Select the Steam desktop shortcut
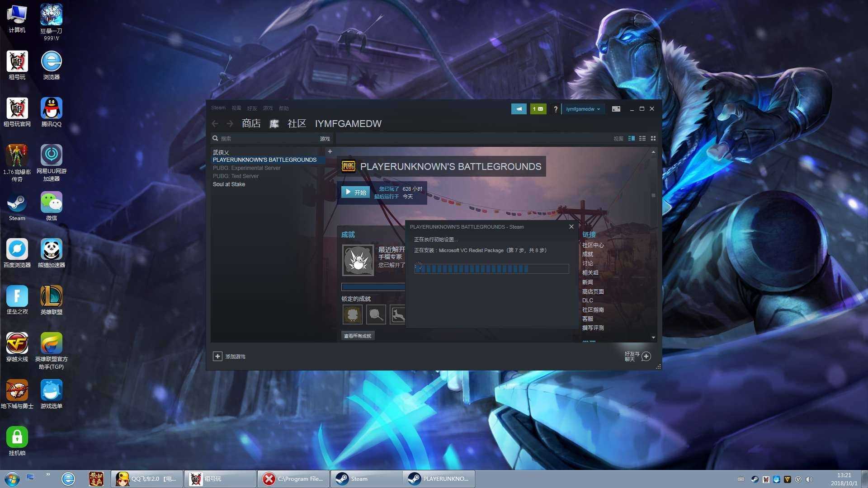868x488 pixels. pos(17,206)
